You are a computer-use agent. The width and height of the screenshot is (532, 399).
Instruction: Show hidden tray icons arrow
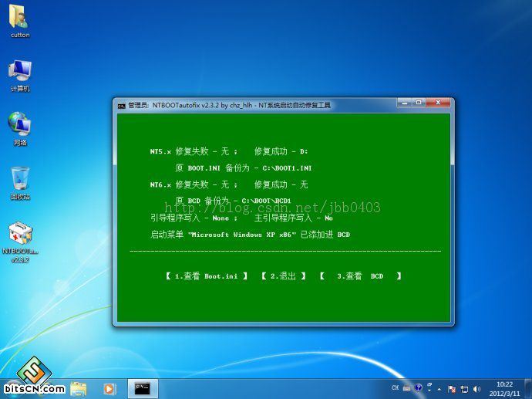pyautogui.click(x=439, y=389)
